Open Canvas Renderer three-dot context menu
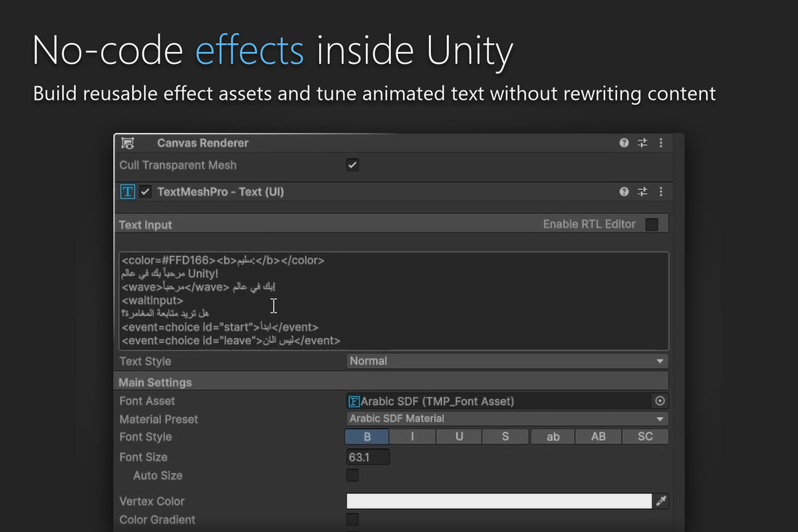The image size is (798, 532). point(660,143)
